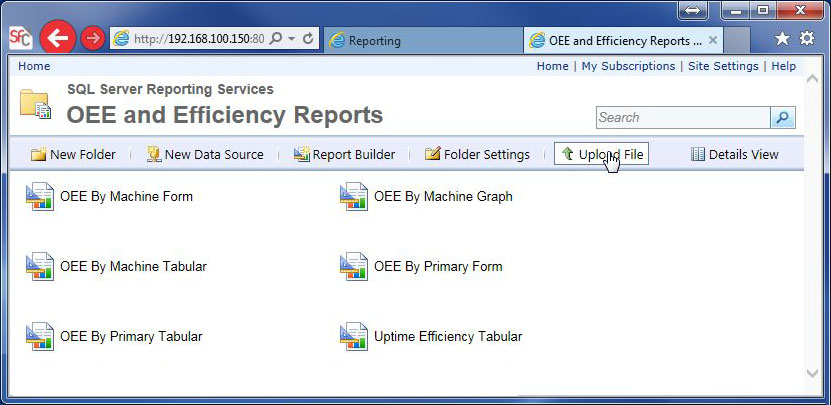Open My Subscriptions link
Image resolution: width=831 pixels, height=405 pixels.
coord(628,66)
